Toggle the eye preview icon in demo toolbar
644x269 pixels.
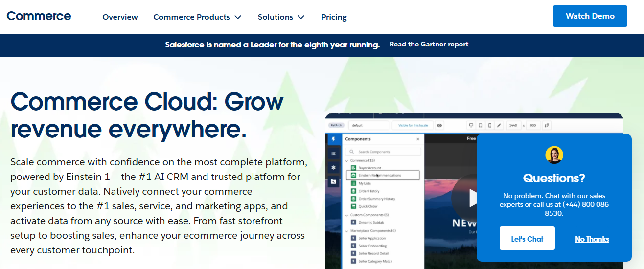click(x=439, y=125)
